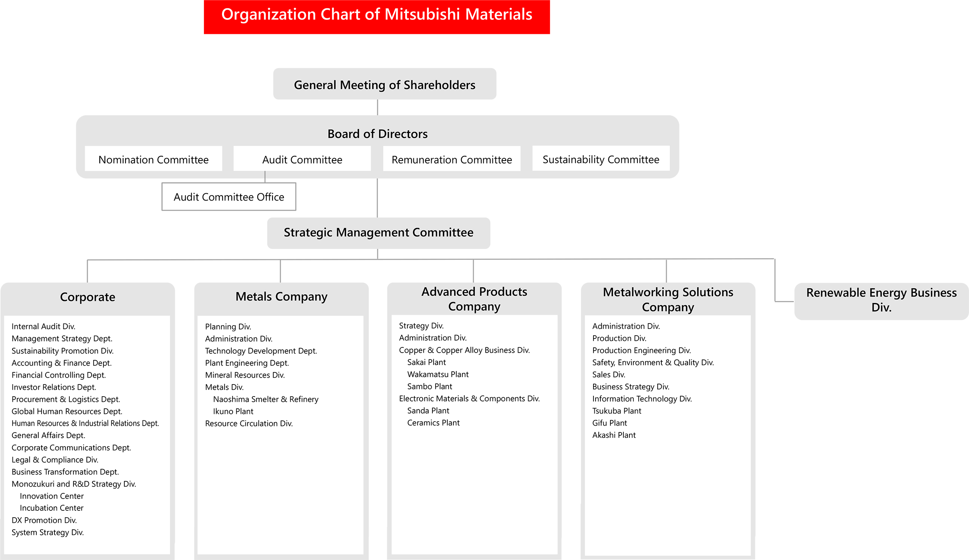
Task: Click Administration Div. under Metalworking Solutions Company
Action: coord(626,326)
